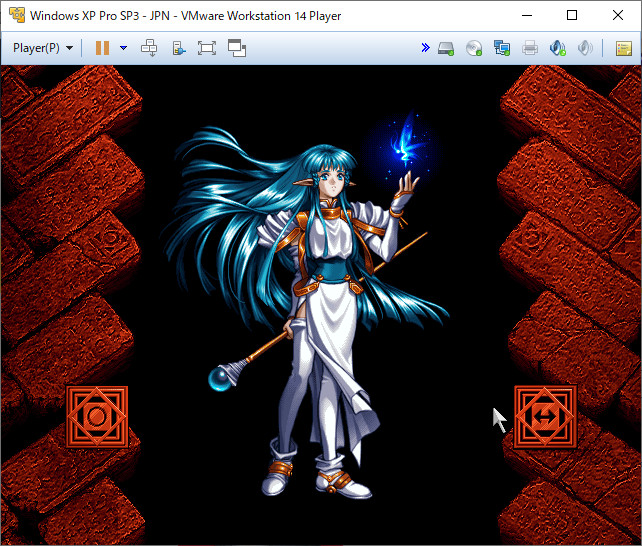642x546 pixels.
Task: Click the greyed-out sound device icon
Action: pyautogui.click(x=585, y=48)
